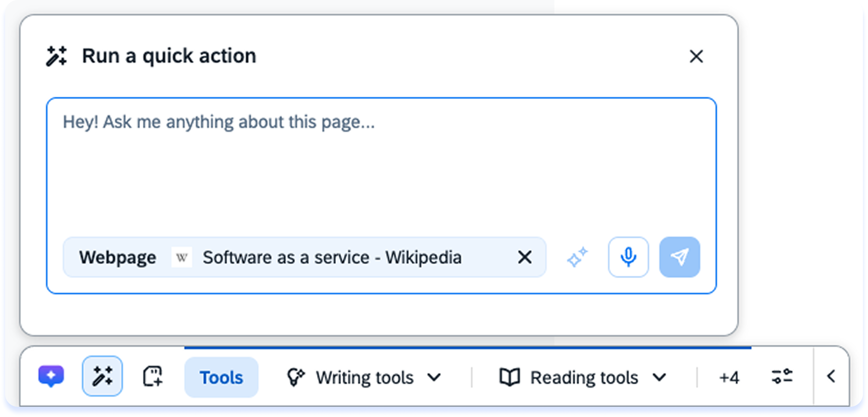Click the Wikipedia favicon in webpage chip

pos(181,257)
